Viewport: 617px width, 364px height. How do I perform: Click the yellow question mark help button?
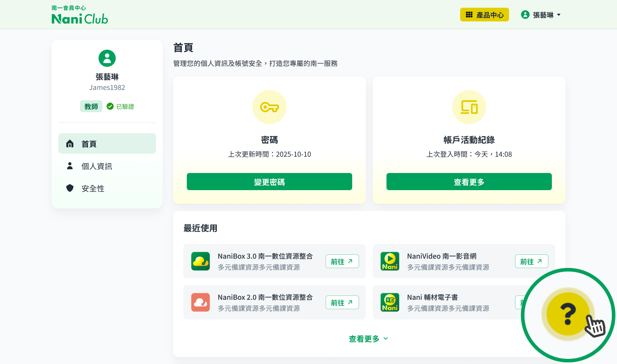568,314
